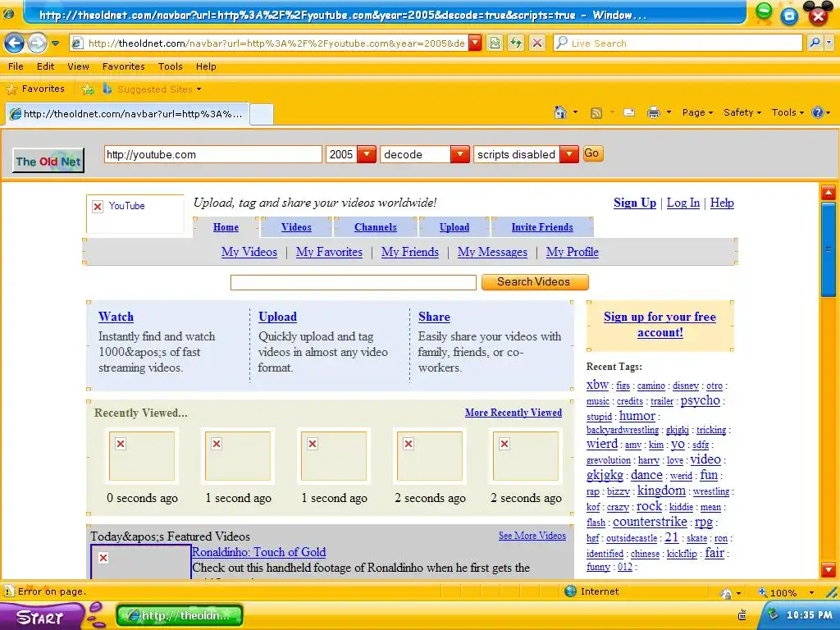Open the File menu
840x630 pixels.
[16, 66]
